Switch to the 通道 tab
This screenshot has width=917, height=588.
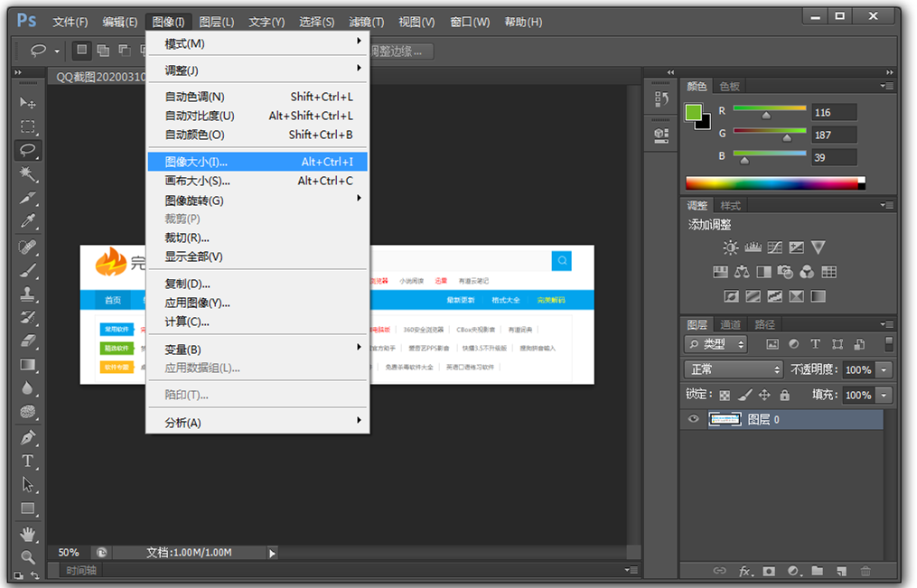click(730, 324)
